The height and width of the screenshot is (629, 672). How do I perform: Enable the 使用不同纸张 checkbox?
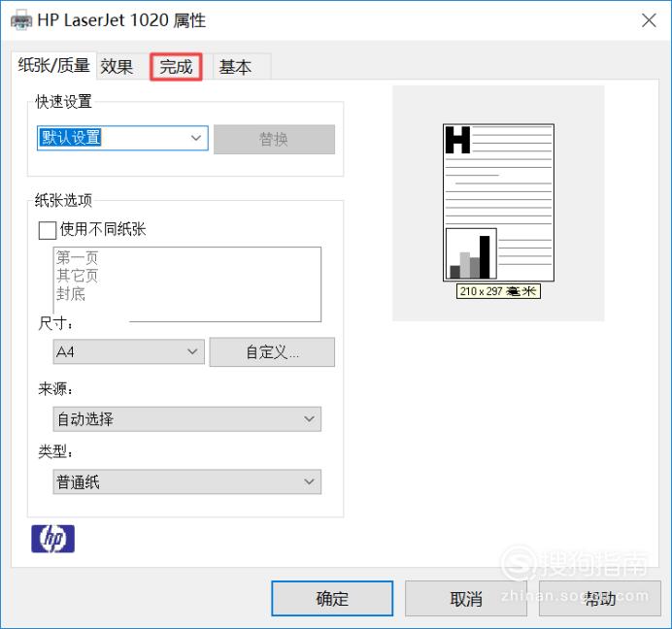(48, 230)
